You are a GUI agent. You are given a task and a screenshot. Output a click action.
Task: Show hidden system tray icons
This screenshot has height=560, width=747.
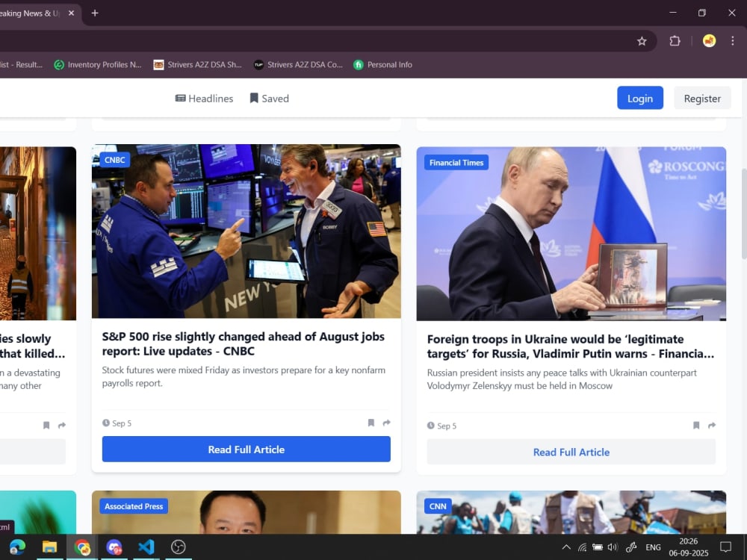(x=566, y=547)
